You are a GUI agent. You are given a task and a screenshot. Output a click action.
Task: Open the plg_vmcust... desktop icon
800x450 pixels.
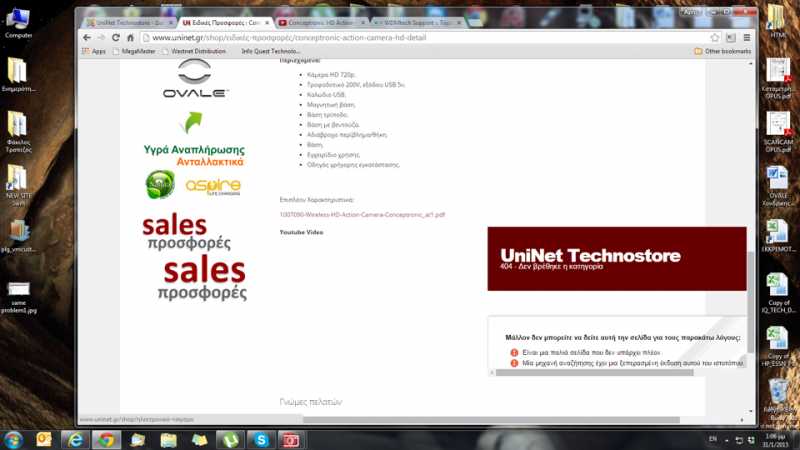(x=18, y=235)
